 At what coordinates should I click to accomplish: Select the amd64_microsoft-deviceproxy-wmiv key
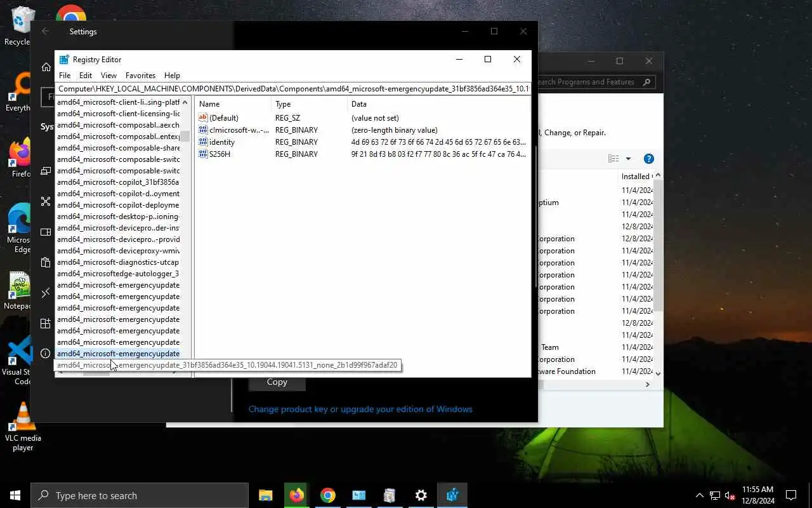[x=118, y=251]
